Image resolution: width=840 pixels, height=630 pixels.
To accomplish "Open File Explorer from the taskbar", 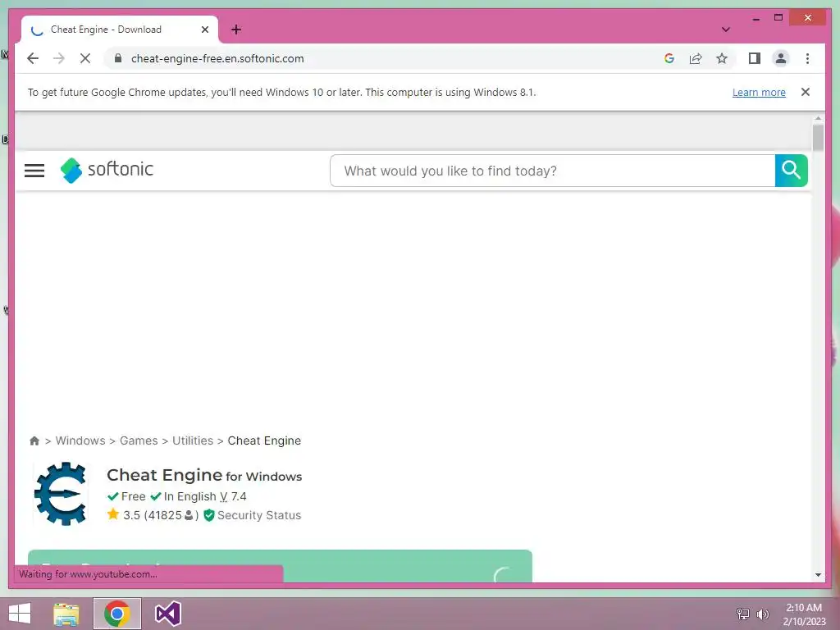I will click(66, 614).
